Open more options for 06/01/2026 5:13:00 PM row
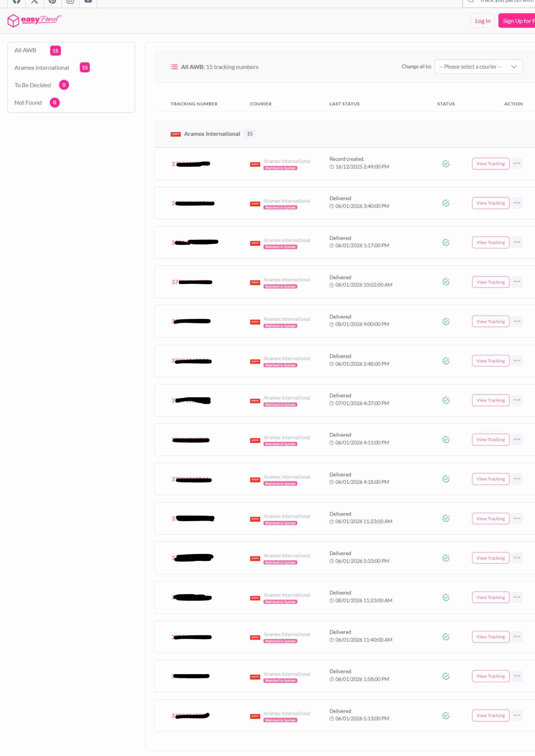 [x=517, y=715]
